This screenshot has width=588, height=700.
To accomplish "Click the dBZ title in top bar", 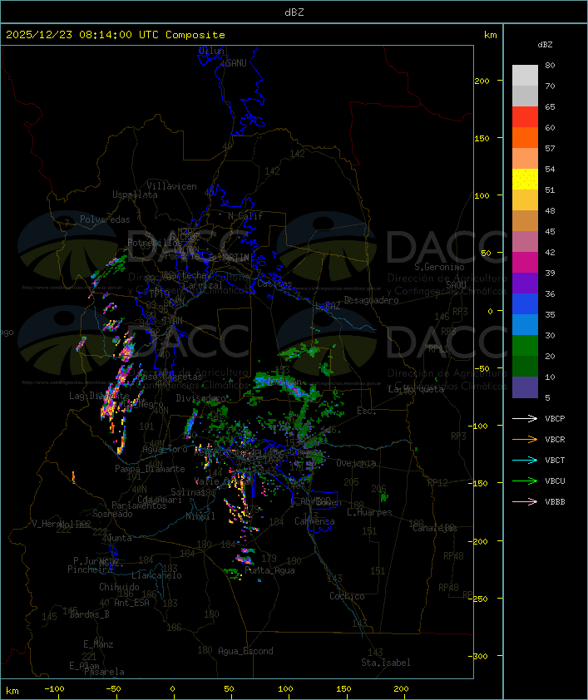I will (294, 12).
